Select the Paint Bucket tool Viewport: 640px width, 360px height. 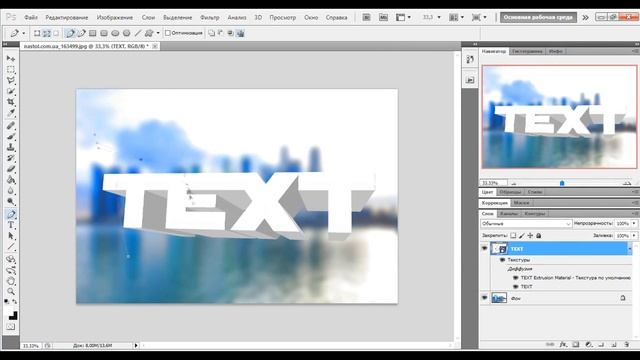11,180
